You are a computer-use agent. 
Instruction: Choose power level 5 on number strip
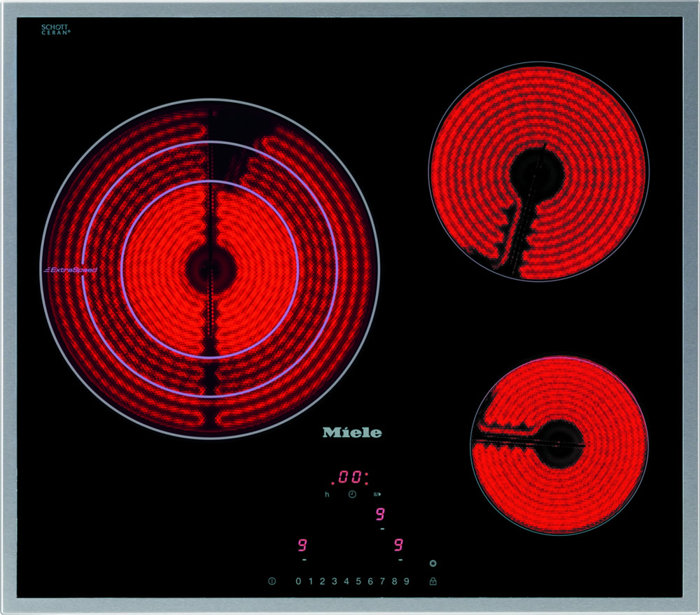point(358,581)
